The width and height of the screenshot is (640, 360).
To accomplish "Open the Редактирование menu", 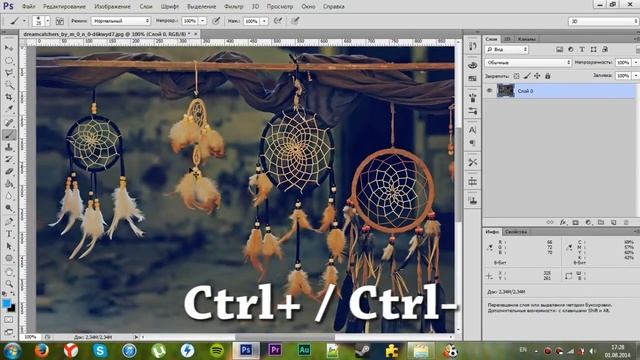I will [64, 7].
